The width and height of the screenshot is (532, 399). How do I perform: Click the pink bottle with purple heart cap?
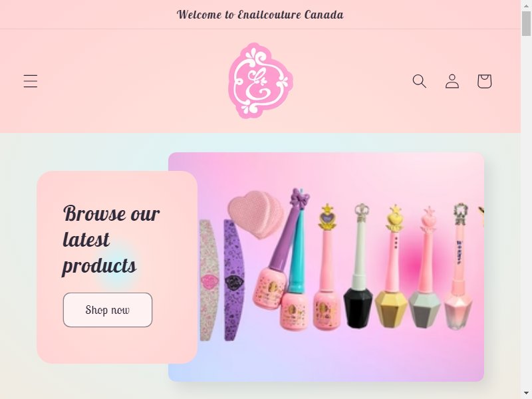(327, 267)
